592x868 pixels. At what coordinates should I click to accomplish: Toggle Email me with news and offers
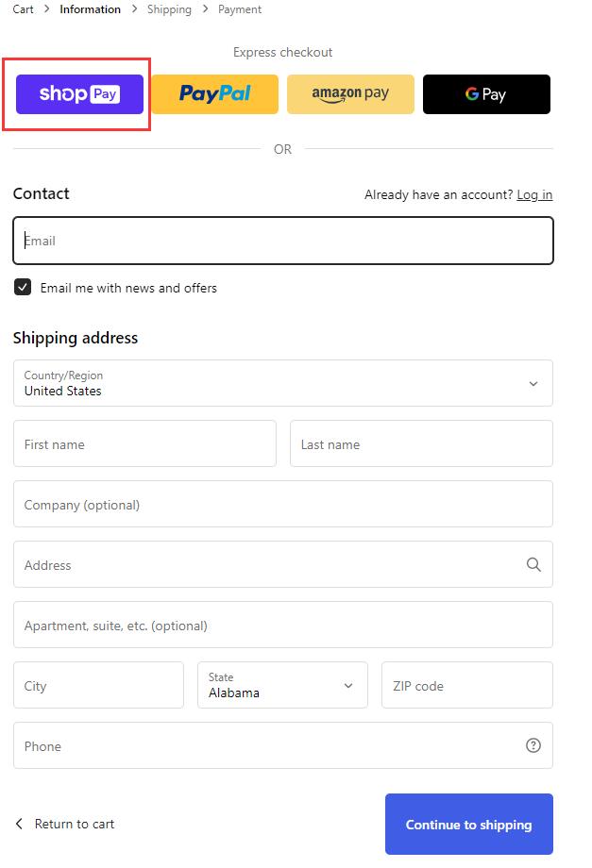[x=24, y=288]
